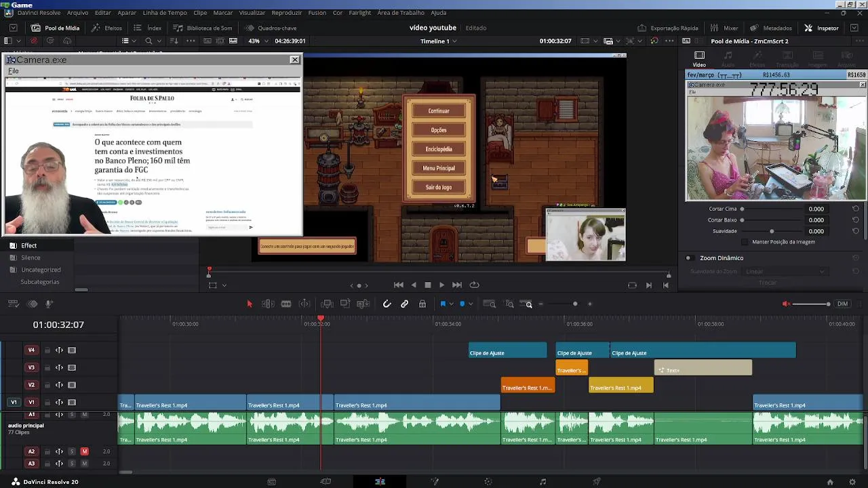
Task: Expand the Zoom Dinâmico section
Action: pos(722,258)
